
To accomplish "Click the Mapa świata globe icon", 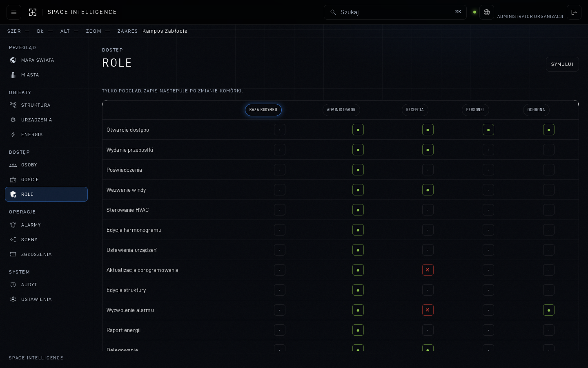I will 13,60.
